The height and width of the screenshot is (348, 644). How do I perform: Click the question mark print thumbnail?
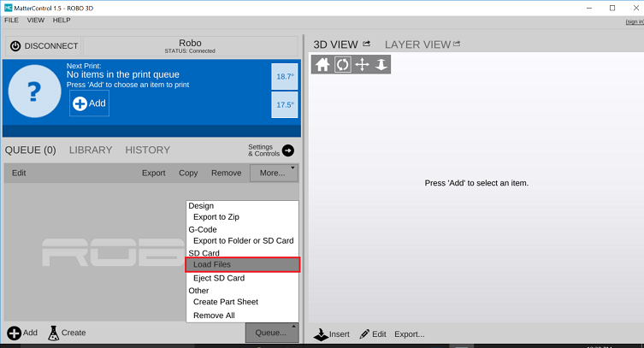34,91
